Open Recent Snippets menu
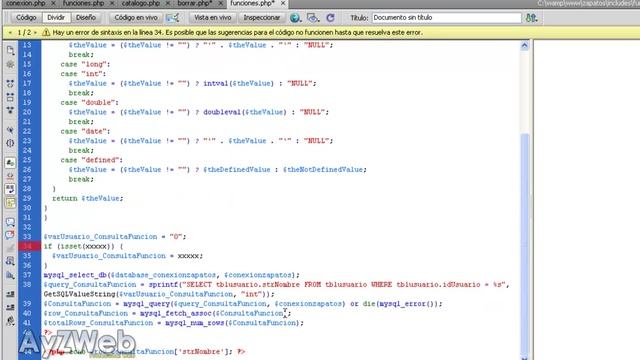 [x=10, y=261]
